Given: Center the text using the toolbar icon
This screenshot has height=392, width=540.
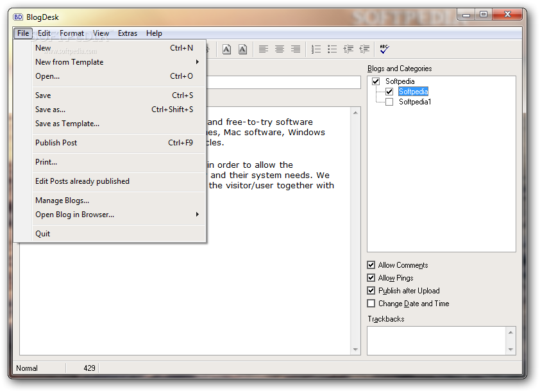Looking at the screenshot, I should tap(280, 49).
